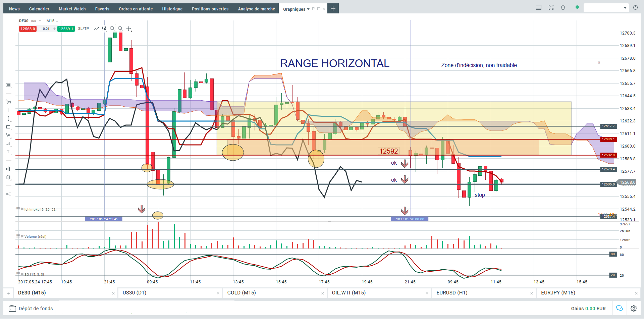Select the crosshair plus drawing tool
This screenshot has width=644, height=331.
tap(8, 110)
